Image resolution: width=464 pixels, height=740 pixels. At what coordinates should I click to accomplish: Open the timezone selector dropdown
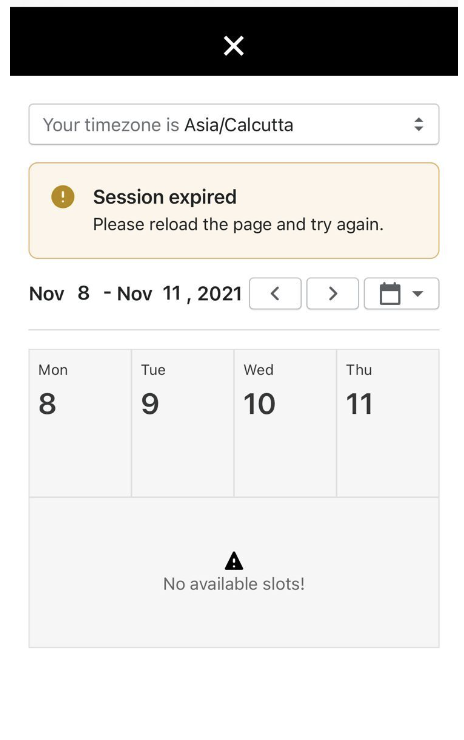coord(234,124)
